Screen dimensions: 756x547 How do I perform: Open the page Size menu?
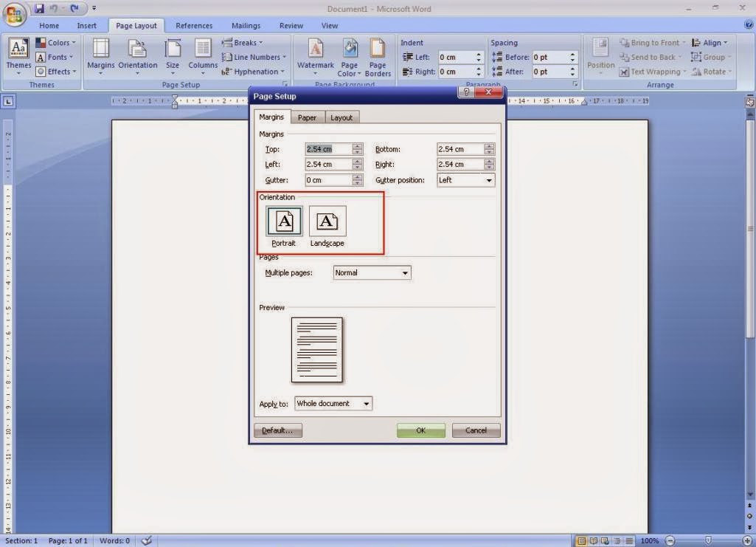(172, 56)
